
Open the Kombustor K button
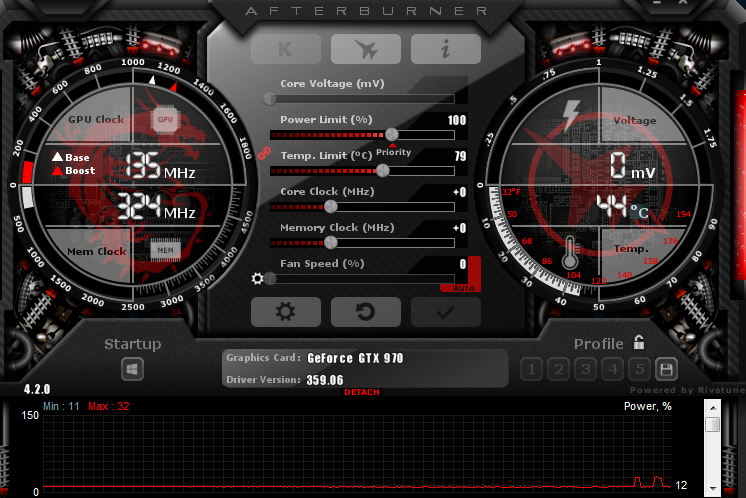pyautogui.click(x=285, y=49)
